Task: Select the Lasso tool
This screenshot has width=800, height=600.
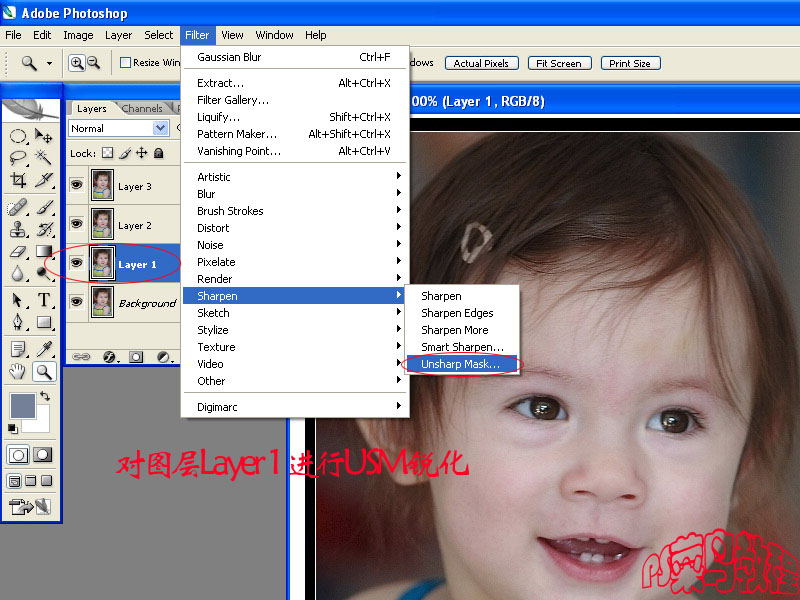Action: click(18, 158)
